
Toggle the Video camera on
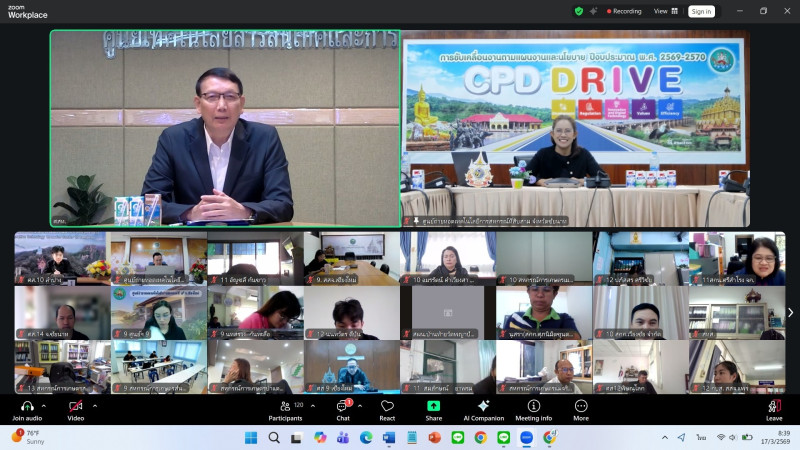click(x=75, y=406)
